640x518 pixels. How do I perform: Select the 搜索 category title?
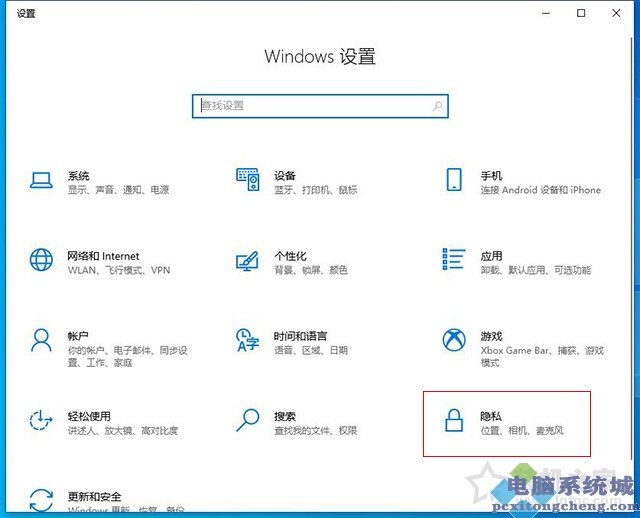[285, 416]
